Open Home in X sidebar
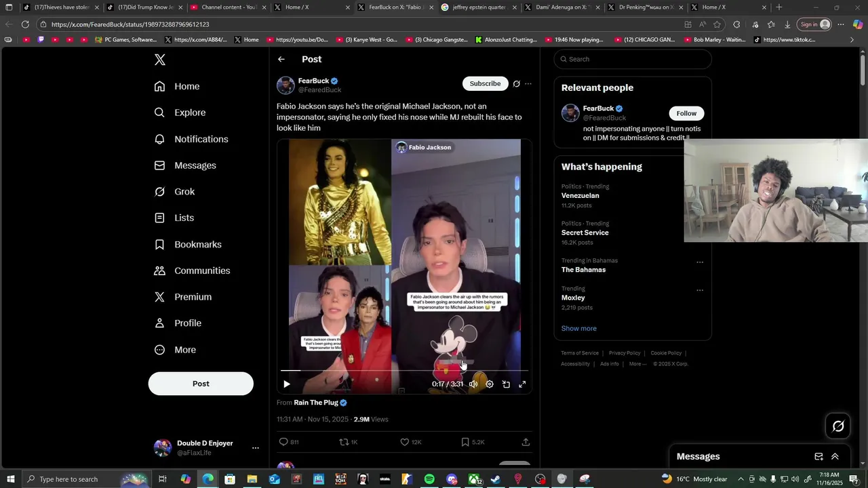Viewport: 868px width, 488px height. point(177,86)
